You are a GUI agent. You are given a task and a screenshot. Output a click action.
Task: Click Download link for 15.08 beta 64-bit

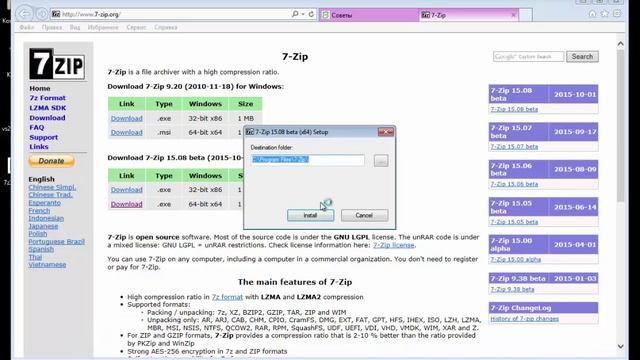click(127, 204)
